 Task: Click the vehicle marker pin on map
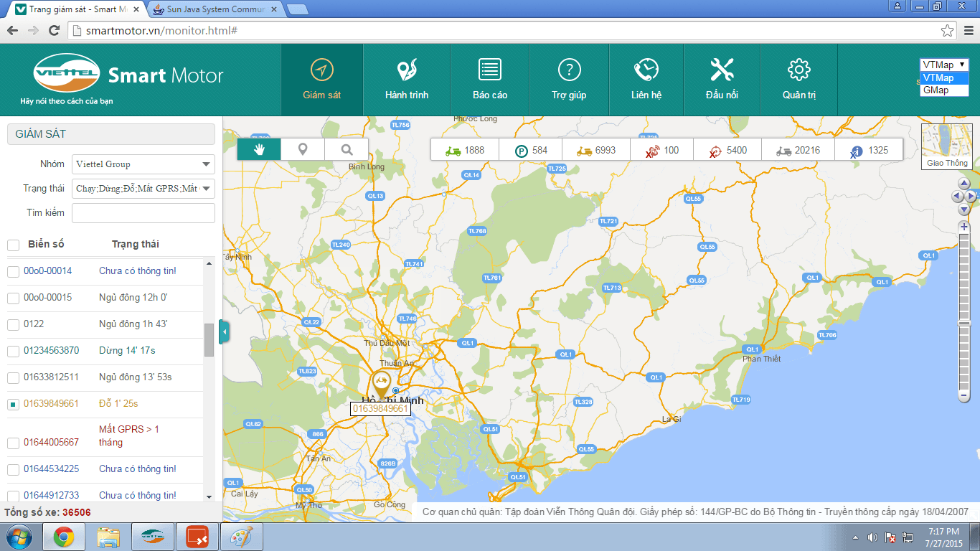(382, 384)
